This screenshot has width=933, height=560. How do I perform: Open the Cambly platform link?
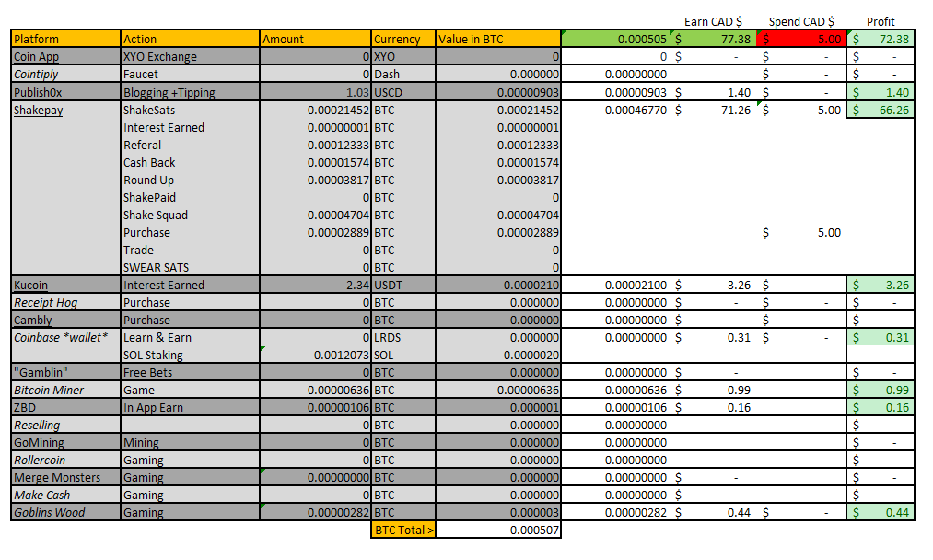(x=33, y=321)
